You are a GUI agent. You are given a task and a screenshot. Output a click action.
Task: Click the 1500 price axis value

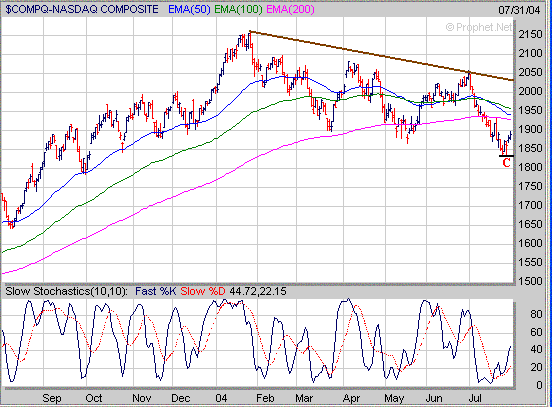point(530,281)
